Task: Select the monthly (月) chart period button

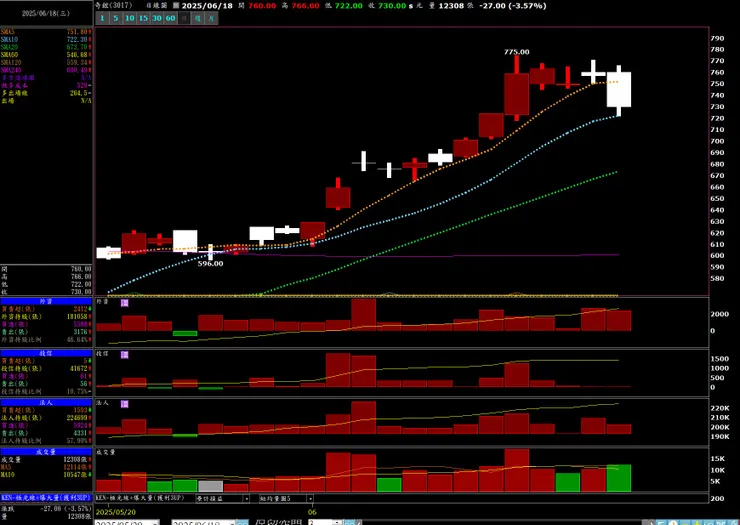Action: point(211,18)
